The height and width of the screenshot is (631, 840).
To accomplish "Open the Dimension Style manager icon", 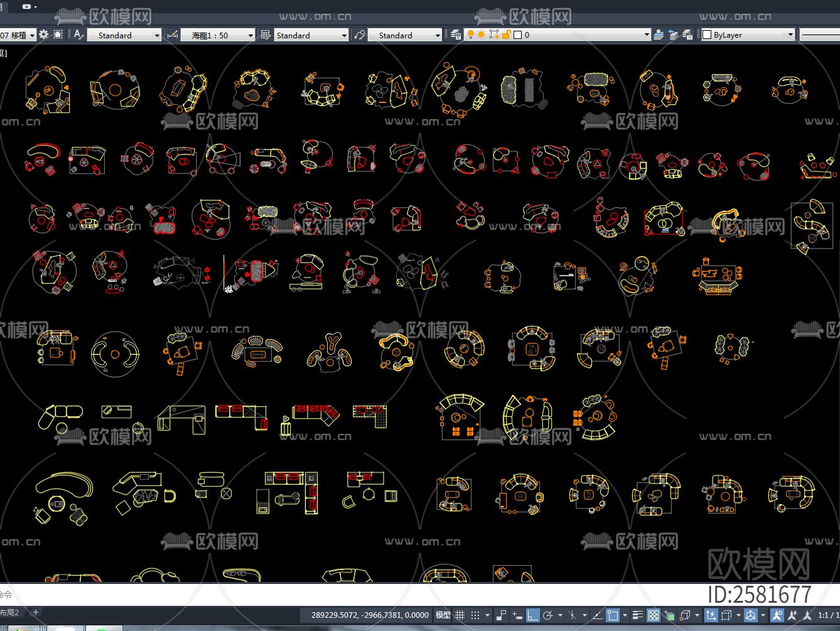I will (172, 35).
